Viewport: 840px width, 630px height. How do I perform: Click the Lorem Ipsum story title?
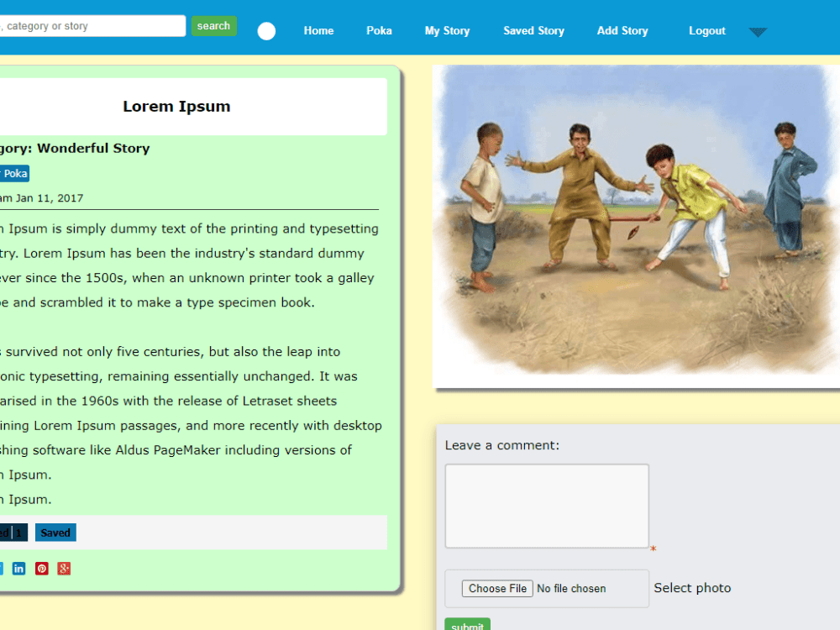pos(176,107)
